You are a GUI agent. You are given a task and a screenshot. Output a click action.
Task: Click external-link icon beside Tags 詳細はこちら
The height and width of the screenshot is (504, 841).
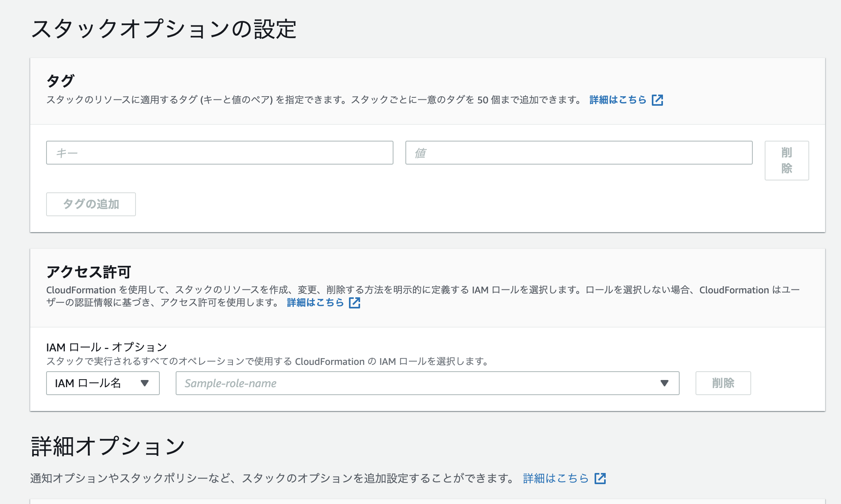pyautogui.click(x=657, y=100)
